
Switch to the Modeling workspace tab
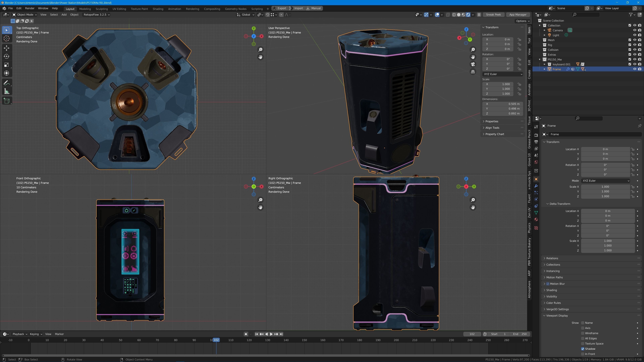pyautogui.click(x=85, y=9)
